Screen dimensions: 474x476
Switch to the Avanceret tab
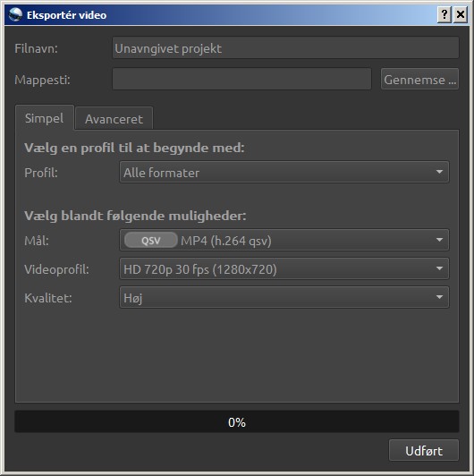click(x=114, y=119)
